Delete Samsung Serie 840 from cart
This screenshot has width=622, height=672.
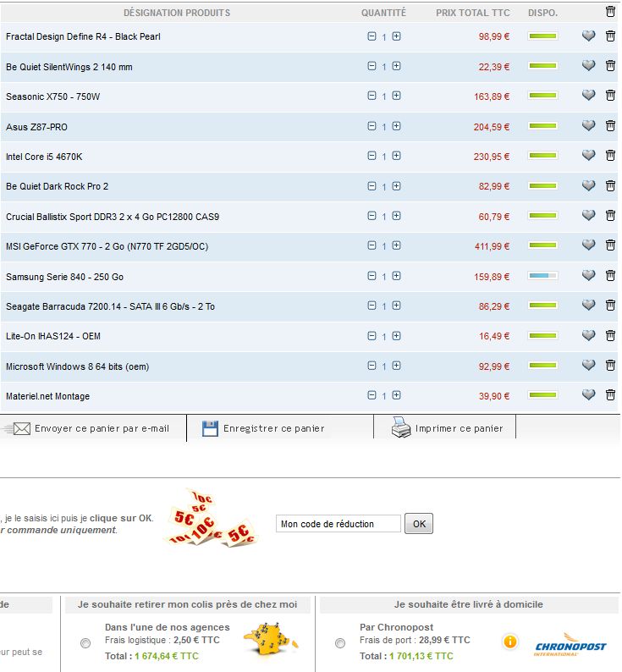tap(610, 275)
